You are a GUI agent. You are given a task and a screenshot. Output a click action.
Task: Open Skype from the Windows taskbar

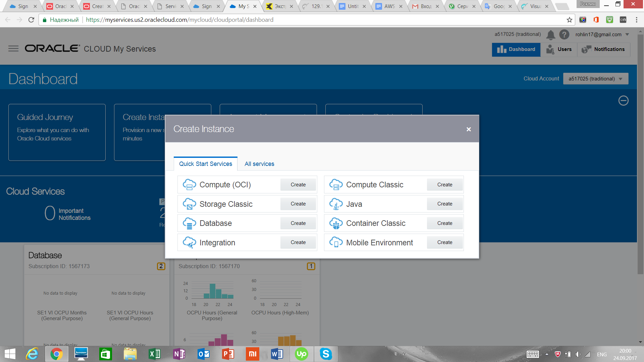[325, 354]
